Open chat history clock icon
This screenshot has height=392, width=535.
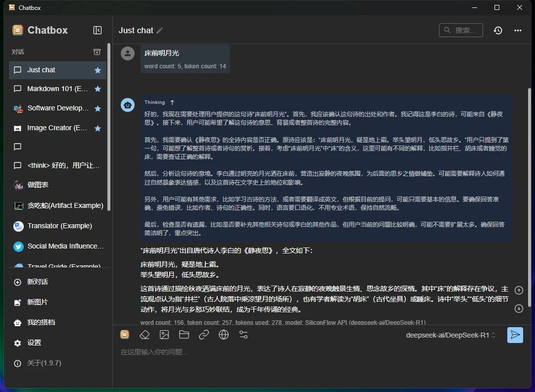click(x=498, y=30)
